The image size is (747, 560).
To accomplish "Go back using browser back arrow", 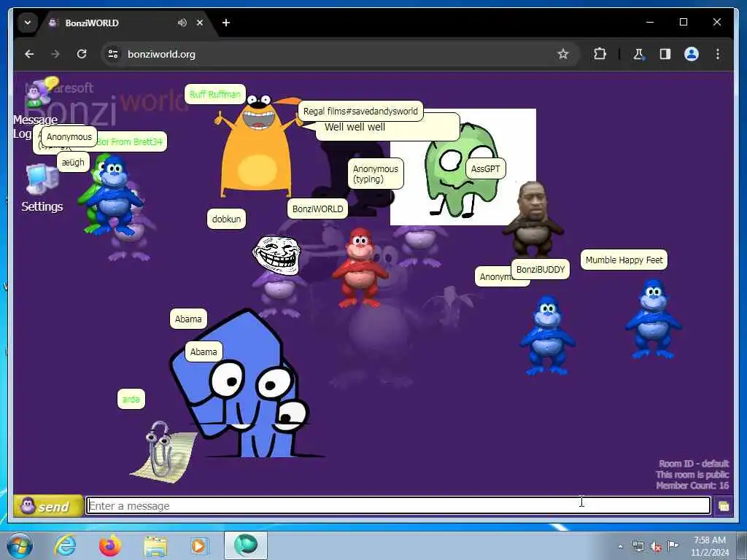I will pos(29,54).
